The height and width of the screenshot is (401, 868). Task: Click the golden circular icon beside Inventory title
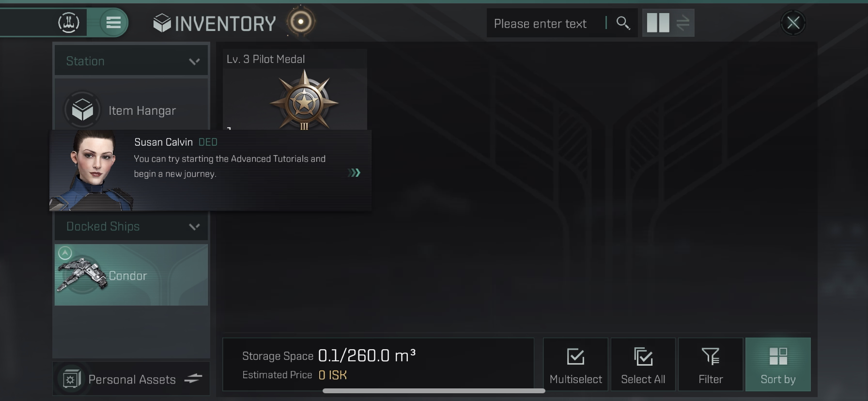(x=301, y=22)
